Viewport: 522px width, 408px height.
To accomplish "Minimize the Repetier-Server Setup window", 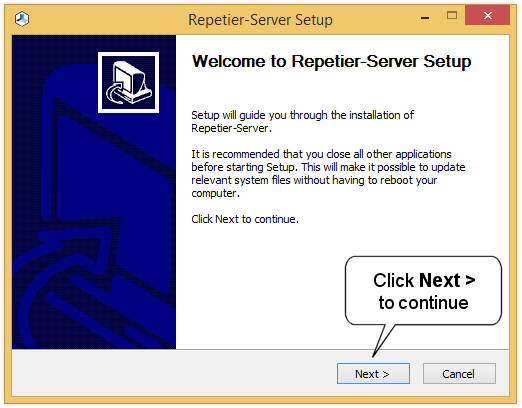I will click(x=425, y=17).
